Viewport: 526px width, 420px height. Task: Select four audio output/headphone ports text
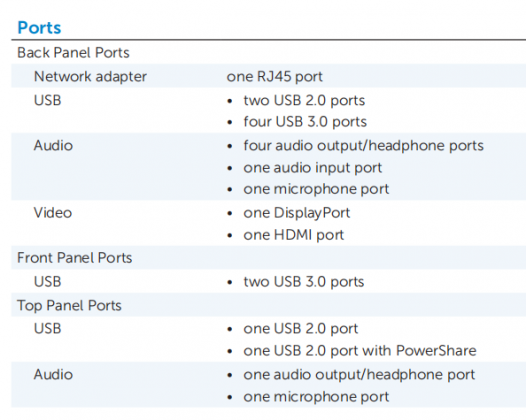(x=364, y=146)
